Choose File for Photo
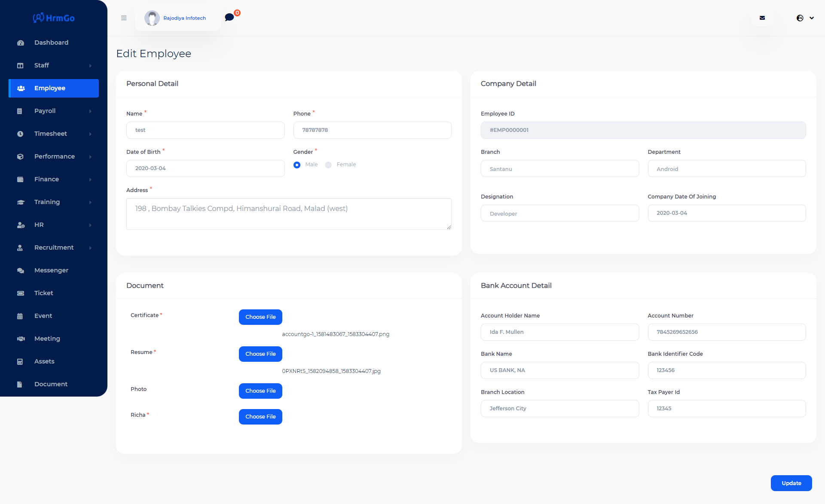 (x=260, y=391)
